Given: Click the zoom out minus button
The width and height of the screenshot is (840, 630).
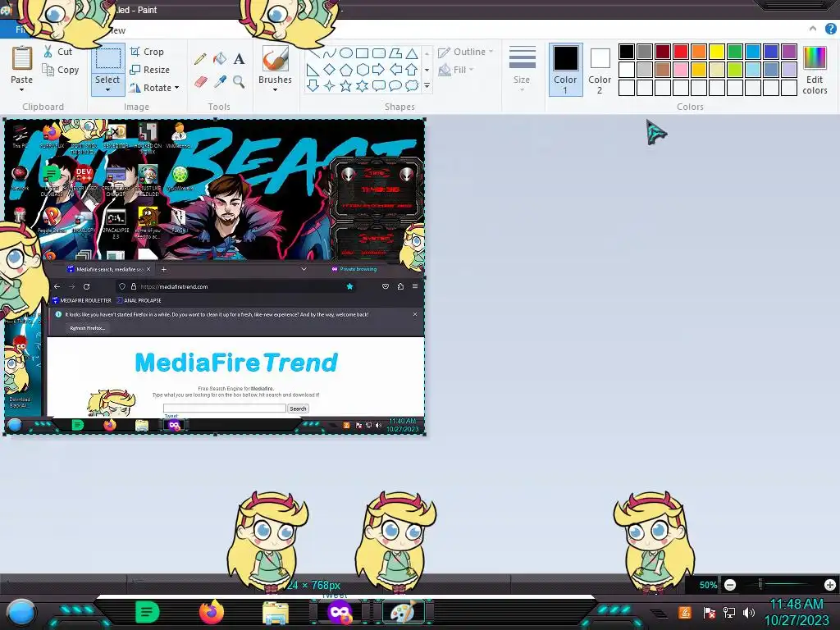Looking at the screenshot, I should [730, 585].
